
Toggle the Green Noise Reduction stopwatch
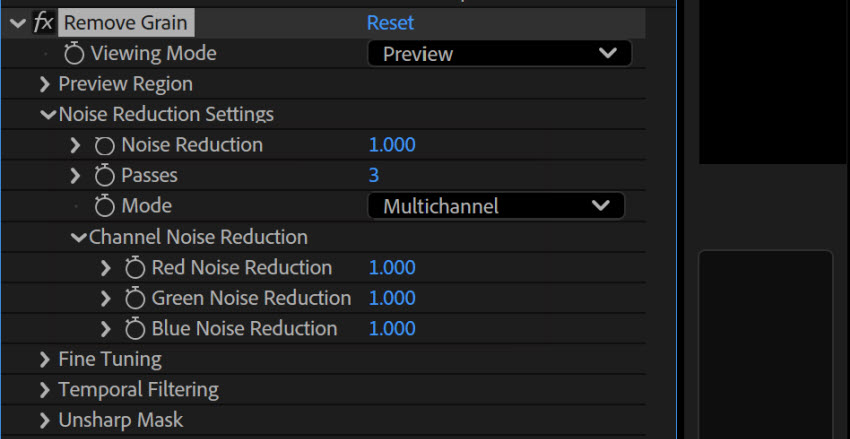click(135, 298)
